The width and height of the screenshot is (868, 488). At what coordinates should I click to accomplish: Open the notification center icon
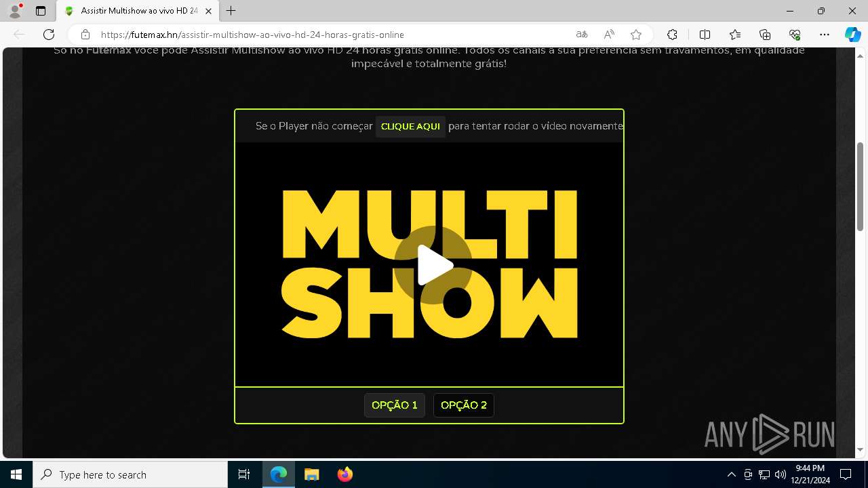(x=846, y=474)
